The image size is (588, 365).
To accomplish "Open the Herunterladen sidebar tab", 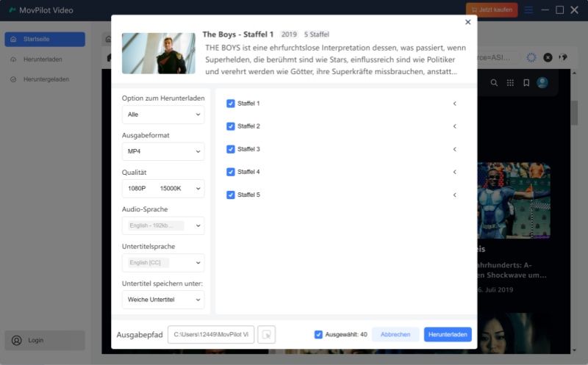I will point(45,59).
